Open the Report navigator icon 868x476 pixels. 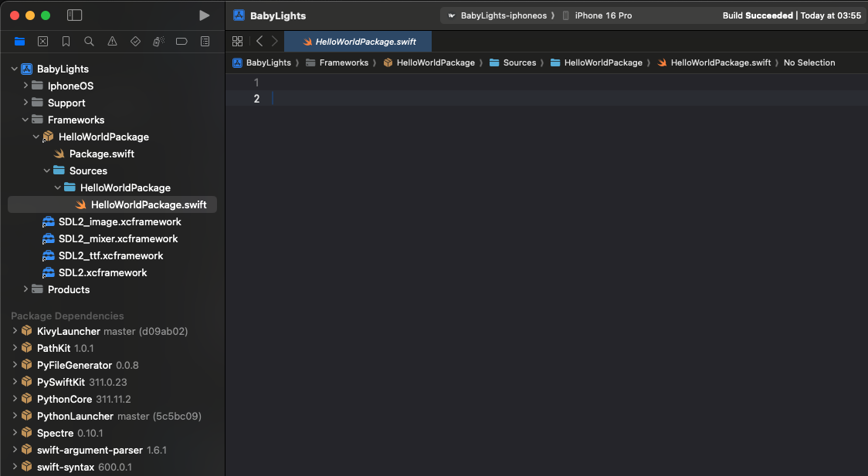click(205, 42)
